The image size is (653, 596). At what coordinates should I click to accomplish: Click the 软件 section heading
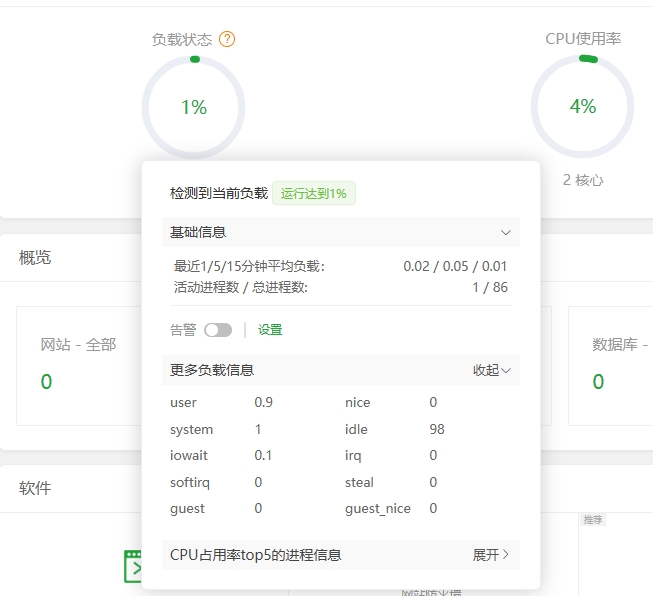(x=35, y=489)
